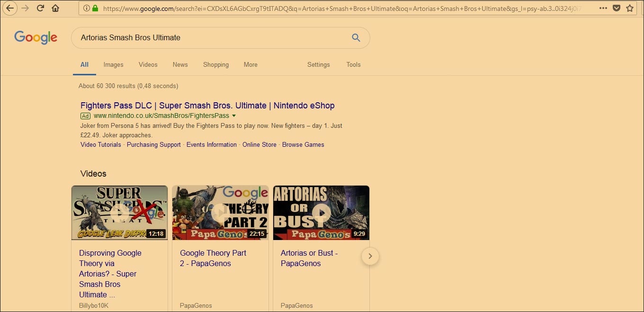
Task: Save page to Pocket icon
Action: pyautogui.click(x=617, y=8)
